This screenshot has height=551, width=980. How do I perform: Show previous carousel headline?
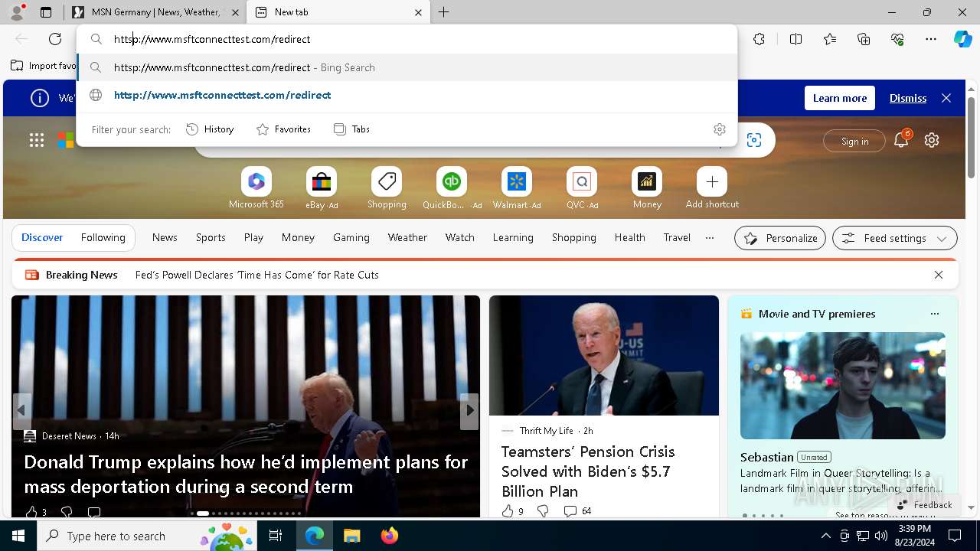coord(22,411)
